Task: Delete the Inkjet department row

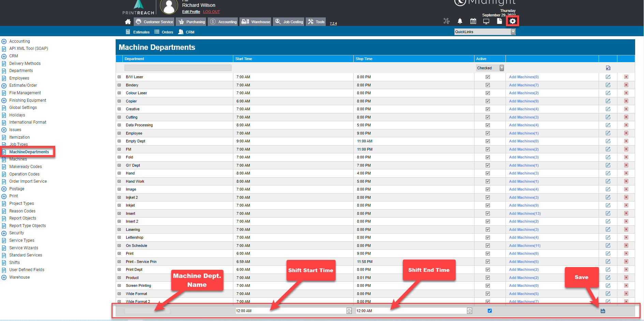Action: click(626, 205)
